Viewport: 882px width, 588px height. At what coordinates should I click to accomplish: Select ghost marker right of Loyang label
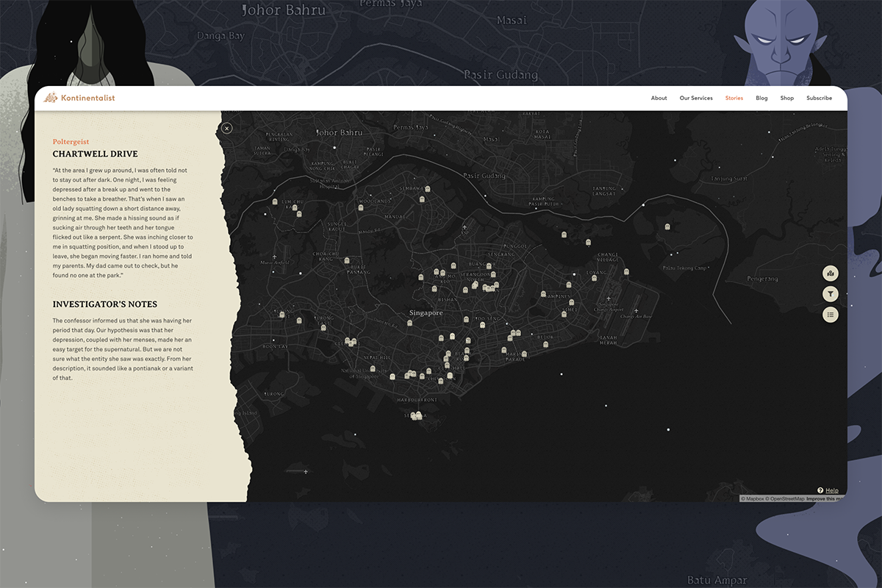click(x=626, y=272)
